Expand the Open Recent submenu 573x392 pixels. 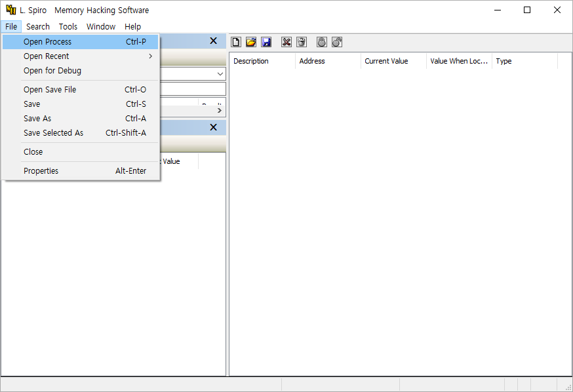pos(81,56)
